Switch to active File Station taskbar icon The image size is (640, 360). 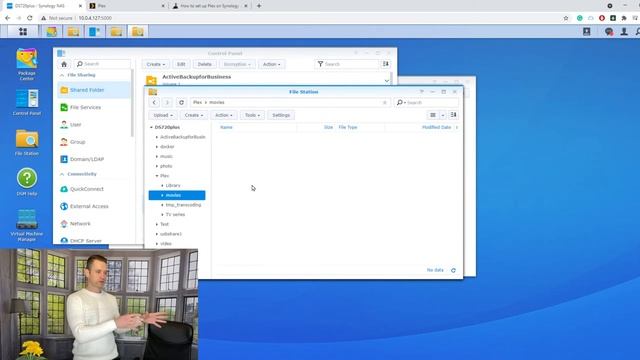pyautogui.click(x=138, y=31)
